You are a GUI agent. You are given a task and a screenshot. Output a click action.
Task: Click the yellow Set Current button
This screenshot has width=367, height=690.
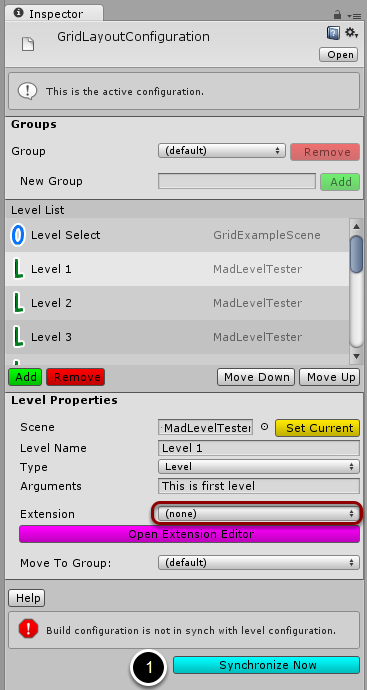317,428
